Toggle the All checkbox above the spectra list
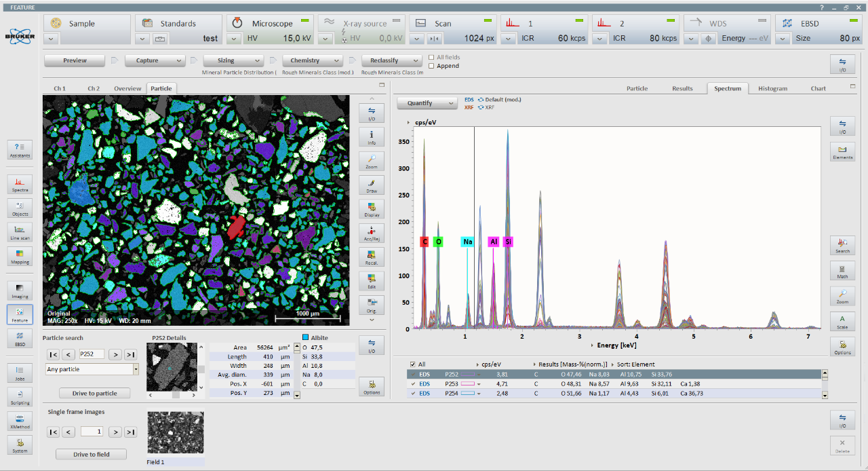Viewport: 868px width, 471px height. (x=413, y=364)
